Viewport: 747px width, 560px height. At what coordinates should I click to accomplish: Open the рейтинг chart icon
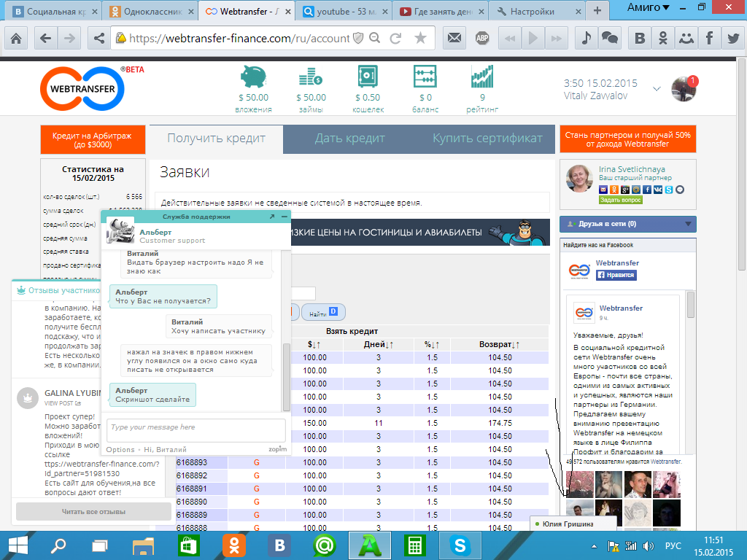(482, 77)
